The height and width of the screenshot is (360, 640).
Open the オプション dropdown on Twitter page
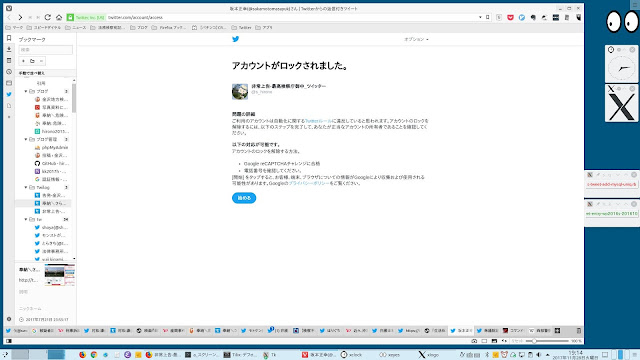pos(416,39)
